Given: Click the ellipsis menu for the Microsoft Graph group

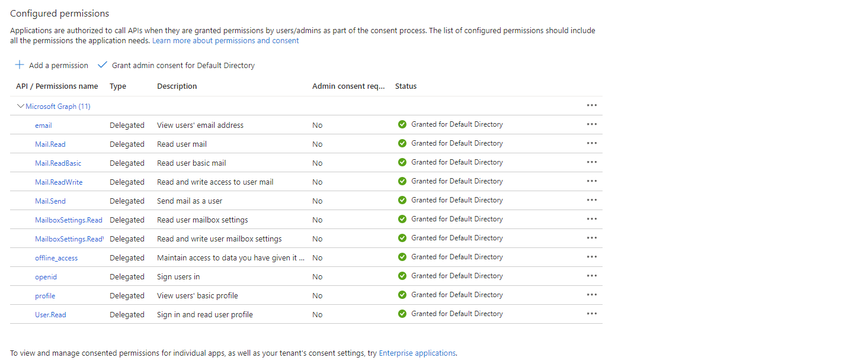Looking at the screenshot, I should [x=591, y=105].
